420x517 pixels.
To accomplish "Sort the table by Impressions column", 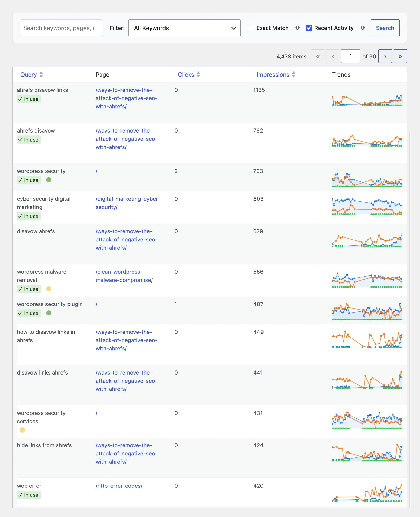I will coord(273,75).
